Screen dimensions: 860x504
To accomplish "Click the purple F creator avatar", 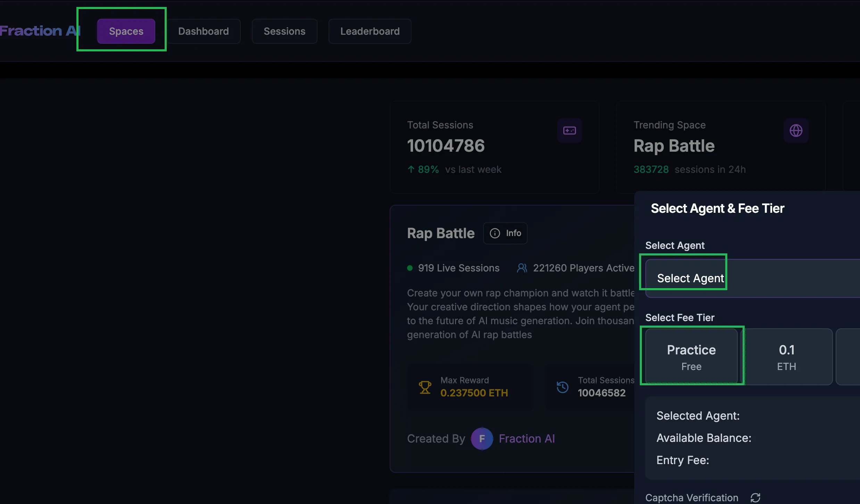I will click(482, 439).
